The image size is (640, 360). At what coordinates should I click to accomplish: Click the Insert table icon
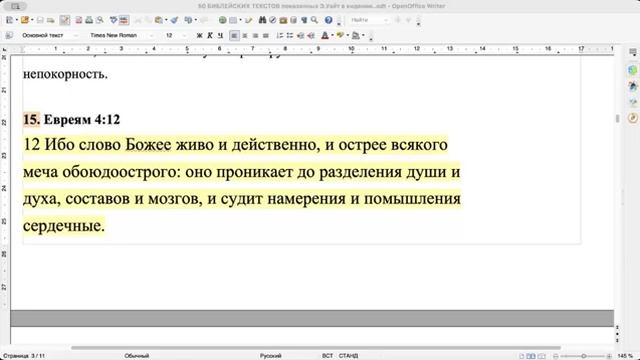[x=233, y=20]
